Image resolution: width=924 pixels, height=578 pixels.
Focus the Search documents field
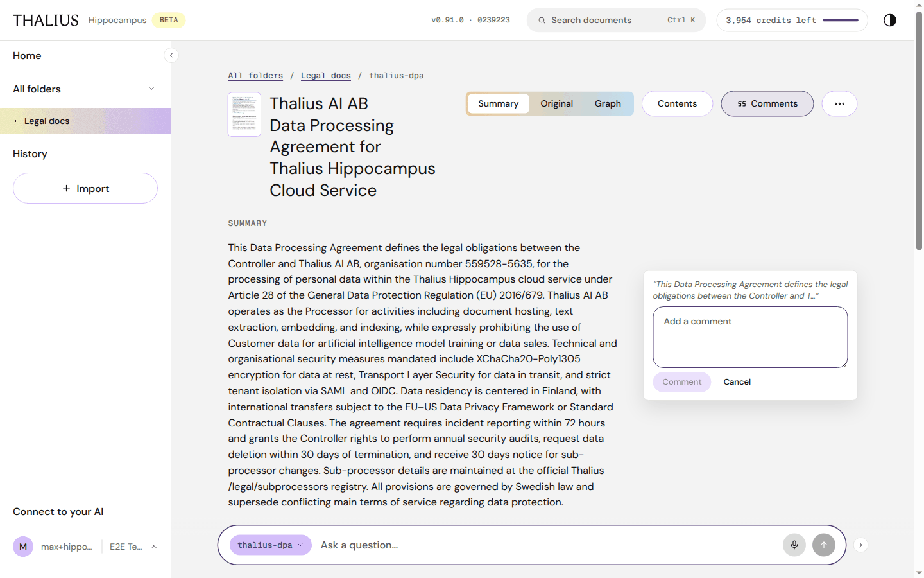point(616,20)
